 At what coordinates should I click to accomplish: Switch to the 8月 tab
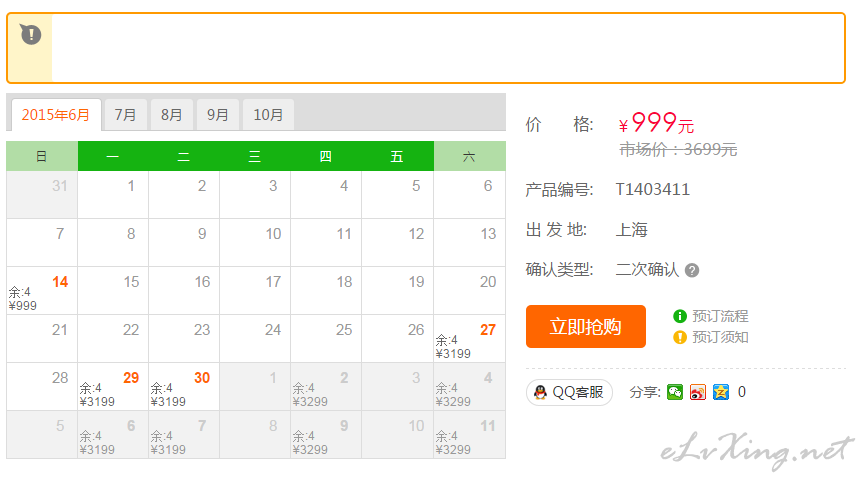click(x=172, y=115)
